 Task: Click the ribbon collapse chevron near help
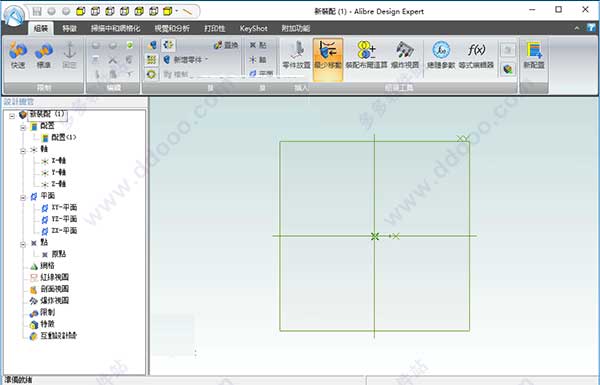click(577, 28)
